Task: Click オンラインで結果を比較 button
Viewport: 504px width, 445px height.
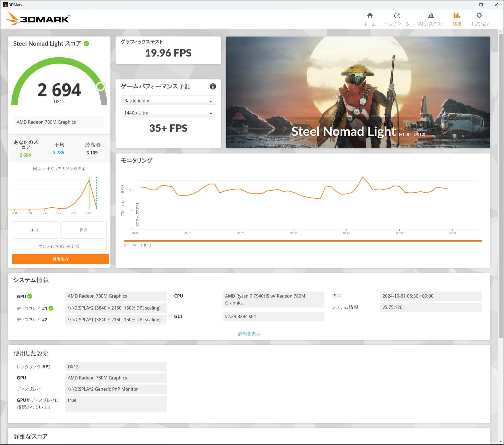Action: tap(59, 246)
